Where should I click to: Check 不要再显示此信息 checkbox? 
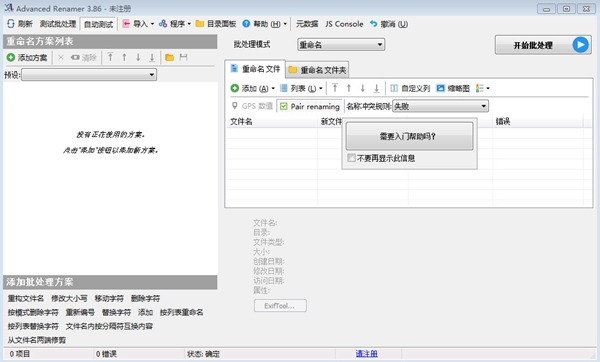(x=351, y=158)
